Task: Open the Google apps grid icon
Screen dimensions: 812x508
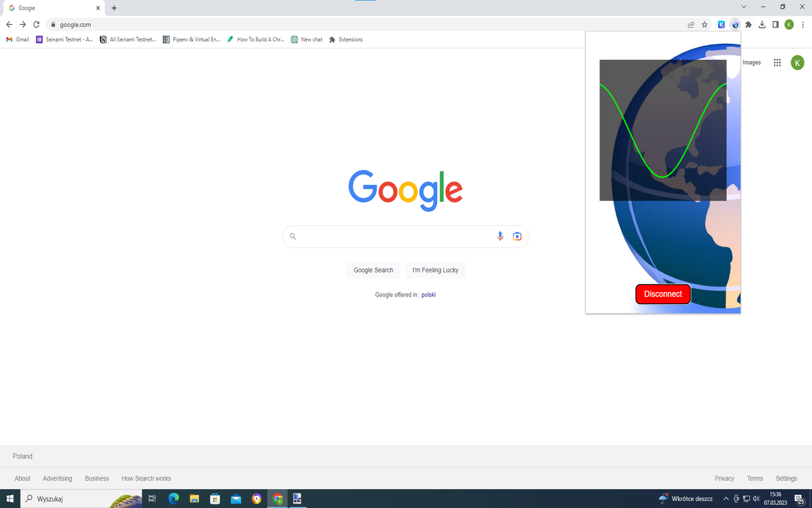Action: (x=777, y=62)
